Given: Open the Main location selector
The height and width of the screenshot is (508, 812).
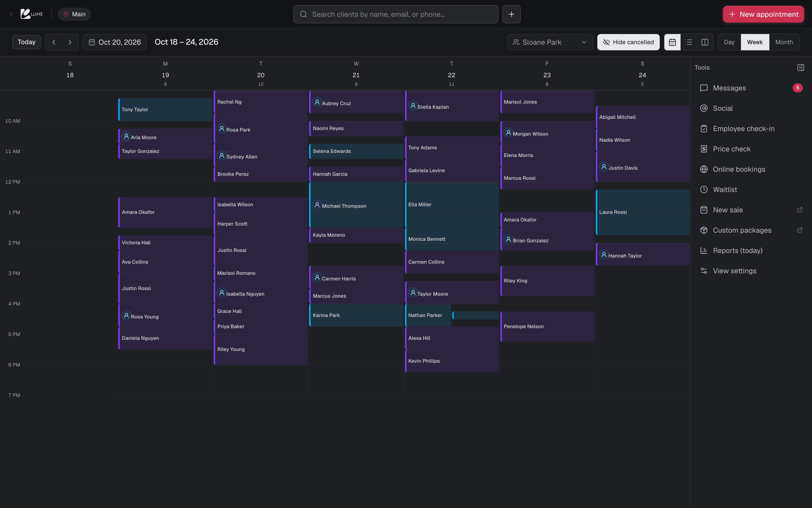Looking at the screenshot, I should click(74, 14).
